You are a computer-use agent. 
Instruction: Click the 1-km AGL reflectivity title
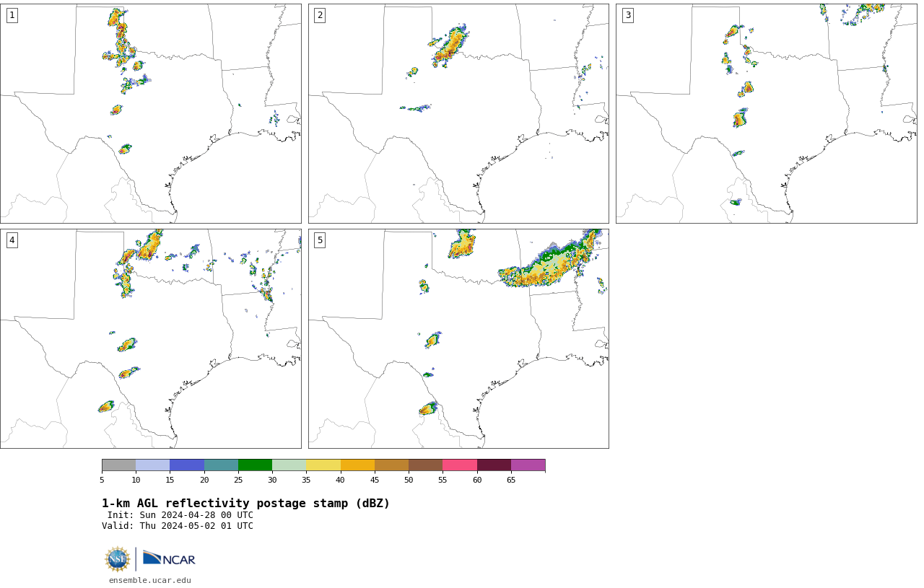coord(245,504)
